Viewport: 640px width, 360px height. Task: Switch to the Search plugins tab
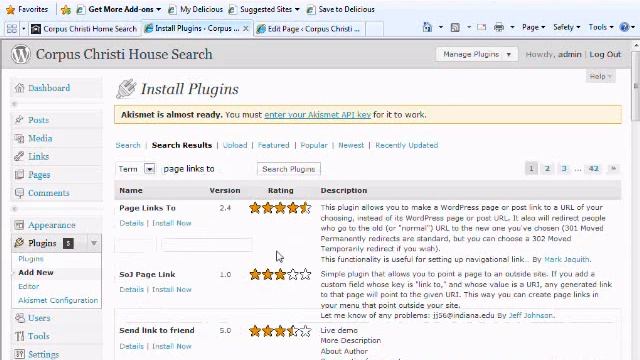tap(128, 145)
